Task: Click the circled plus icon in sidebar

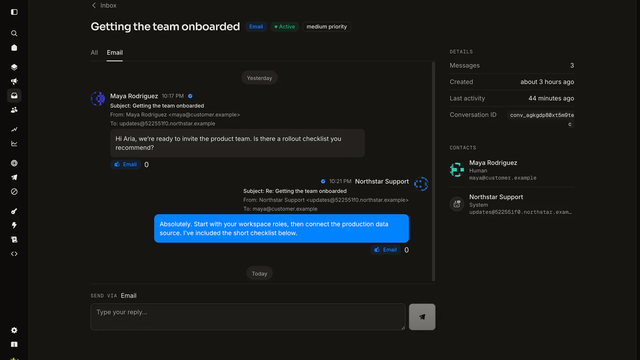Action: [14, 163]
